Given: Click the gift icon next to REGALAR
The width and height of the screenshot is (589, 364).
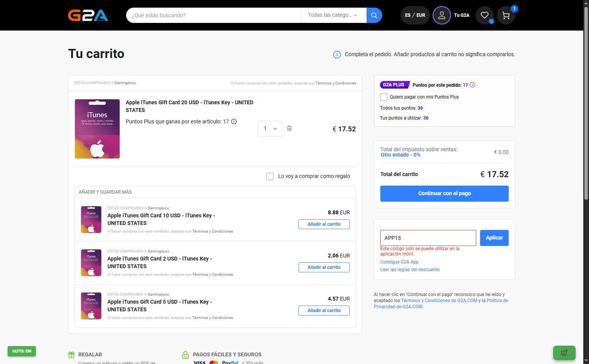Looking at the screenshot, I should pyautogui.click(x=71, y=355).
